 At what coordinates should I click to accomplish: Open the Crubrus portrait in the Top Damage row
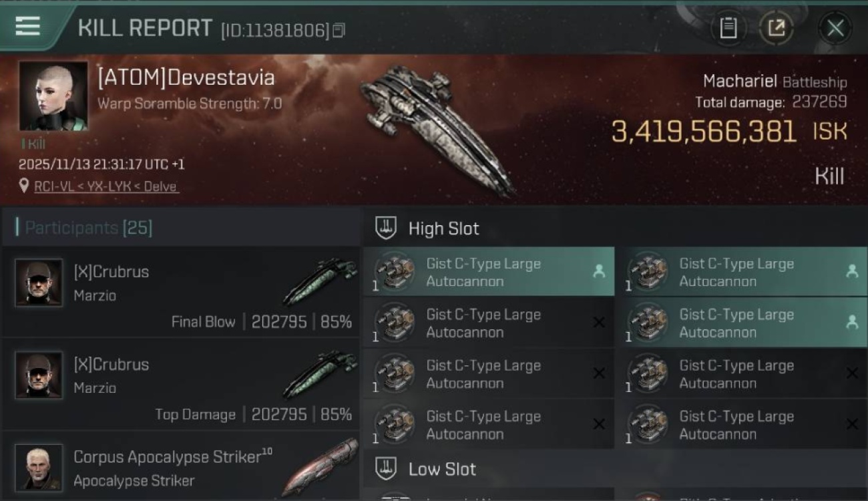(39, 375)
